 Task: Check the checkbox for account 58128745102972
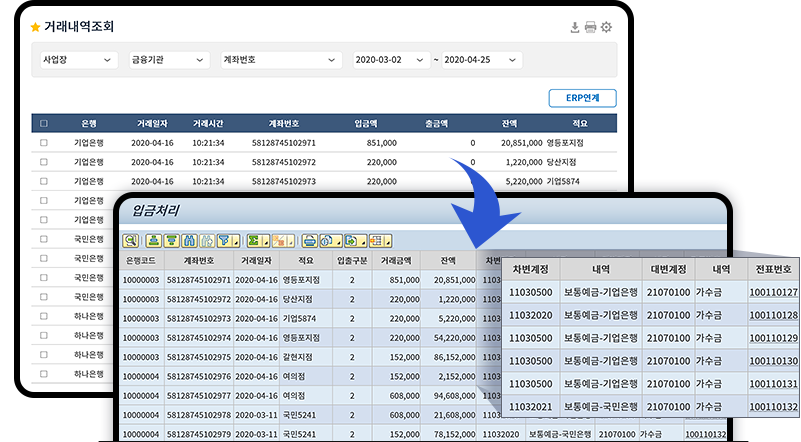click(x=43, y=162)
